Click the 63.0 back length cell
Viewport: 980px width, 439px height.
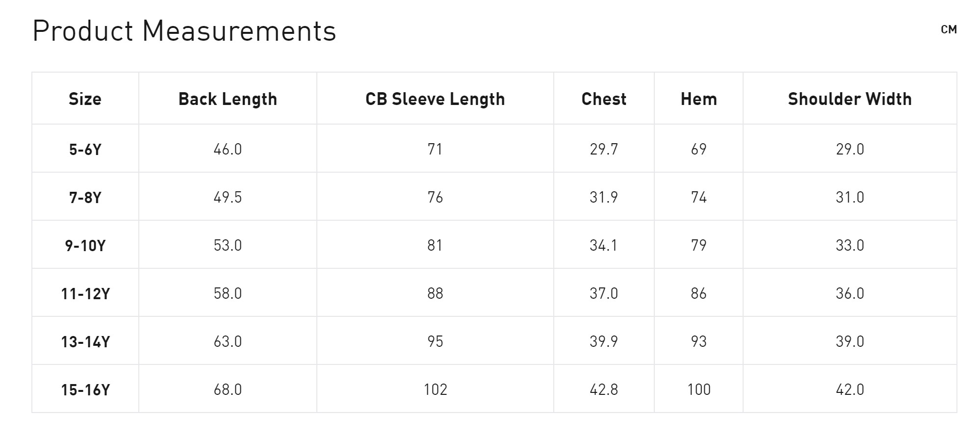228,341
